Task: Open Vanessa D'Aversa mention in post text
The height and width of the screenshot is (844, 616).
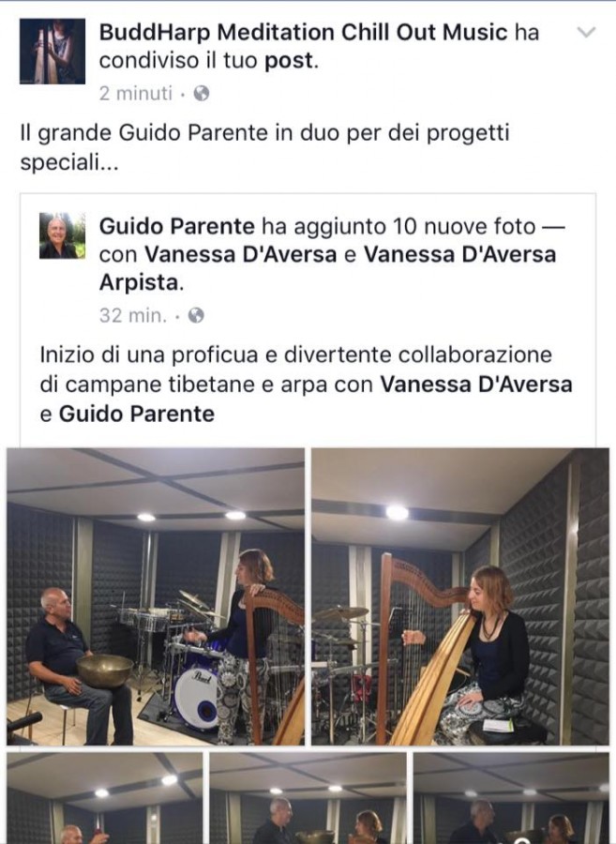Action: point(476,384)
